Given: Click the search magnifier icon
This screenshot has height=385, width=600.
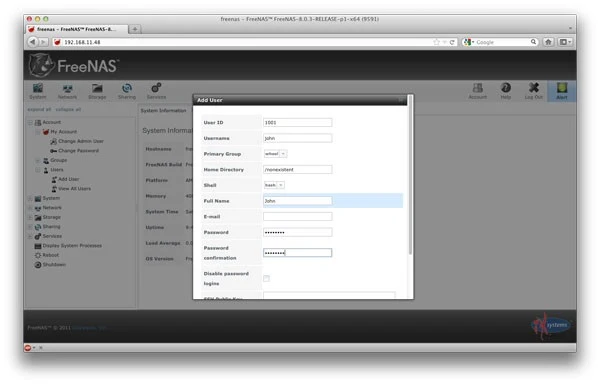Looking at the screenshot, I should tap(533, 42).
